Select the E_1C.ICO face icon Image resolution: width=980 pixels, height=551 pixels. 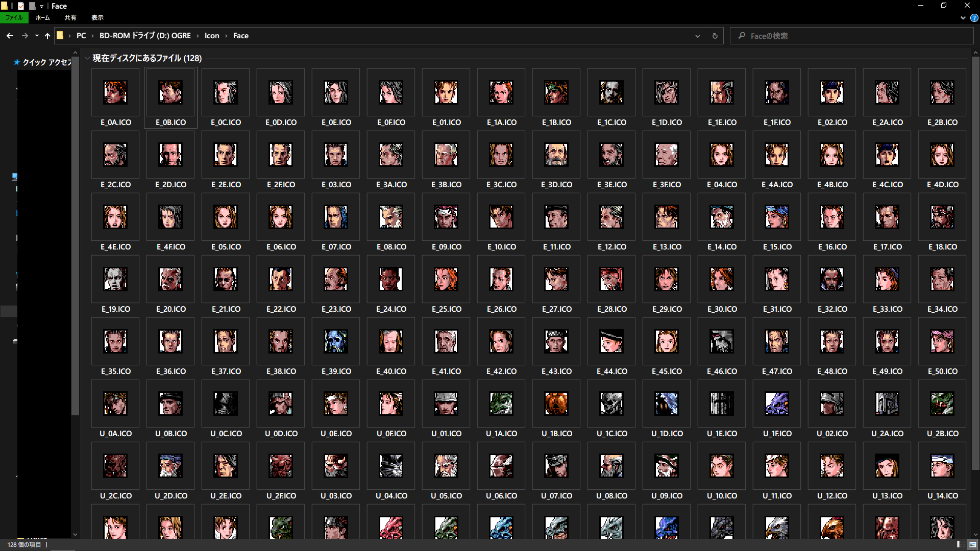click(611, 93)
